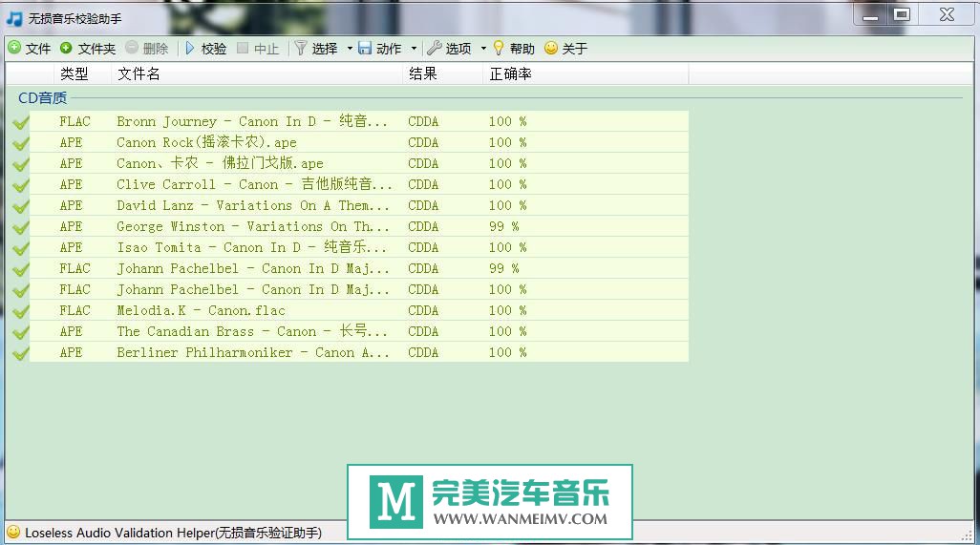Click the window resize grip in corner
The height and width of the screenshot is (545, 980).
[967, 535]
